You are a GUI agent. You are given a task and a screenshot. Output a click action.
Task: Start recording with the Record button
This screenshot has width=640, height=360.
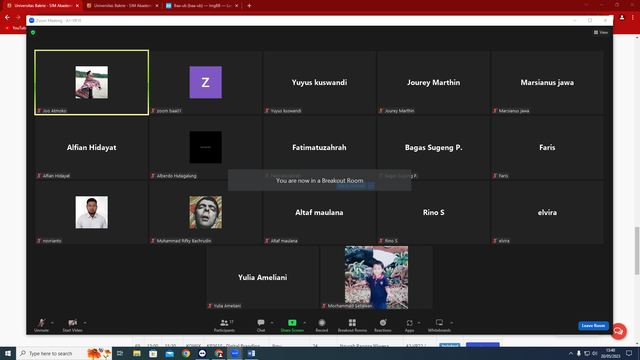pyautogui.click(x=322, y=325)
